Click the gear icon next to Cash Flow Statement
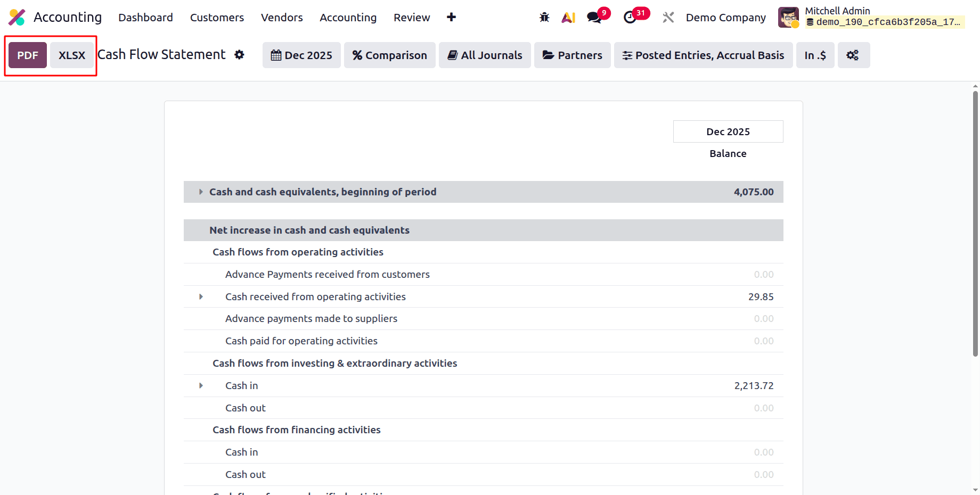This screenshot has width=980, height=495. point(240,55)
